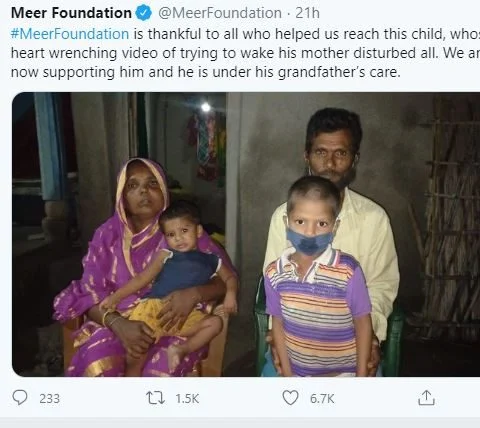
Task: Expand the attached family photo
Action: (246, 234)
